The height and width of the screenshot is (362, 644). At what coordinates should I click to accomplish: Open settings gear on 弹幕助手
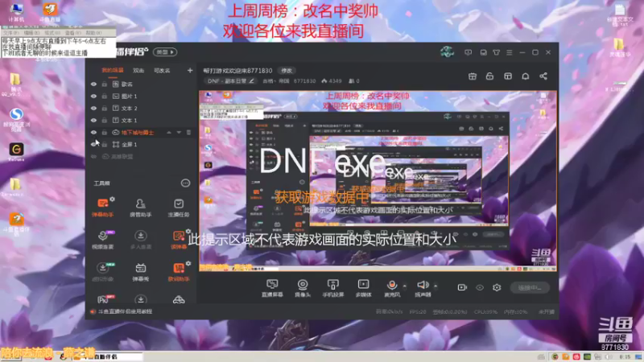coord(112,199)
